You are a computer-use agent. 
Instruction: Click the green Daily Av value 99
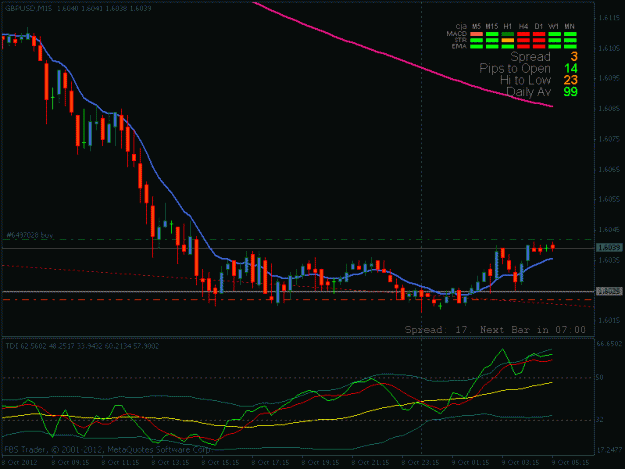571,92
